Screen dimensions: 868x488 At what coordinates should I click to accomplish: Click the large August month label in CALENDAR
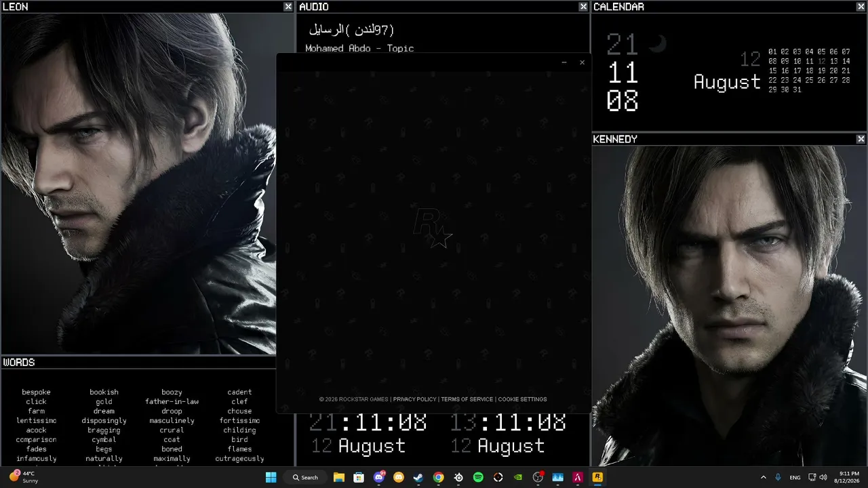click(727, 83)
